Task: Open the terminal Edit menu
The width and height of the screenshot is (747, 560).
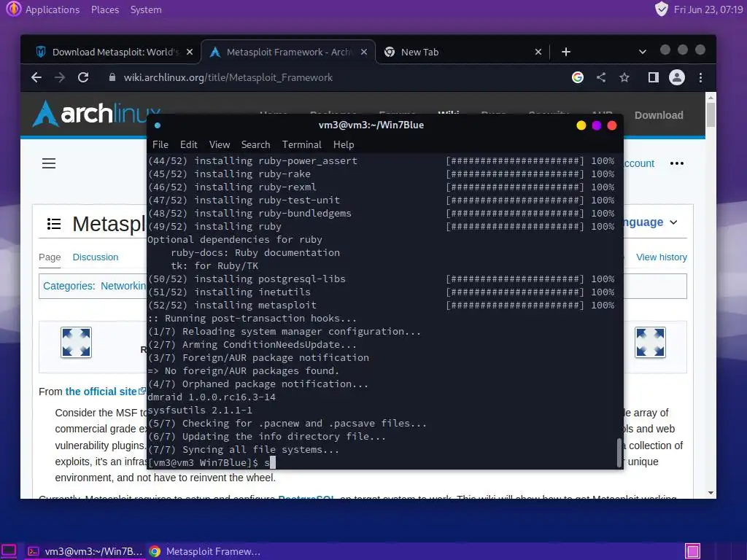Action: pos(189,145)
